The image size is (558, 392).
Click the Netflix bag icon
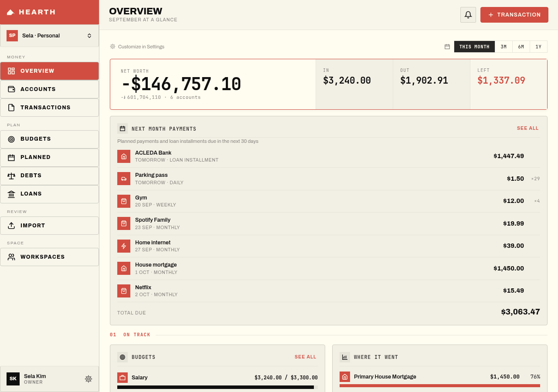coord(124,291)
